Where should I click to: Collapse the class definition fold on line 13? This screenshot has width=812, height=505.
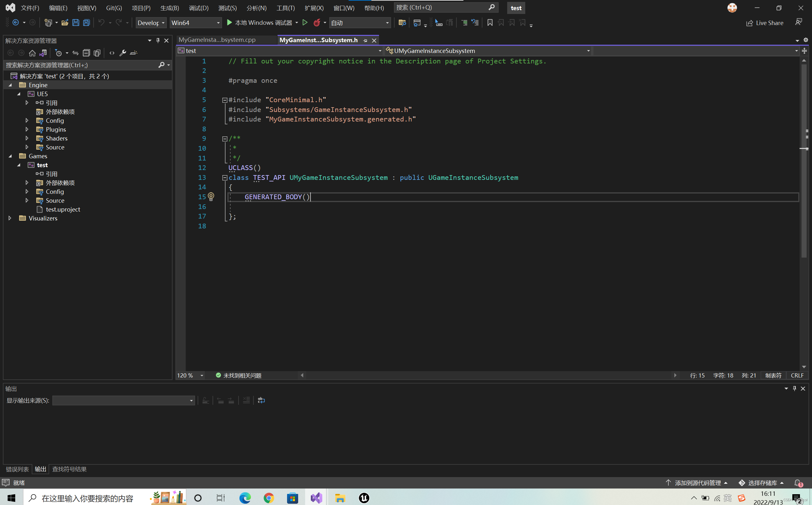pyautogui.click(x=225, y=178)
